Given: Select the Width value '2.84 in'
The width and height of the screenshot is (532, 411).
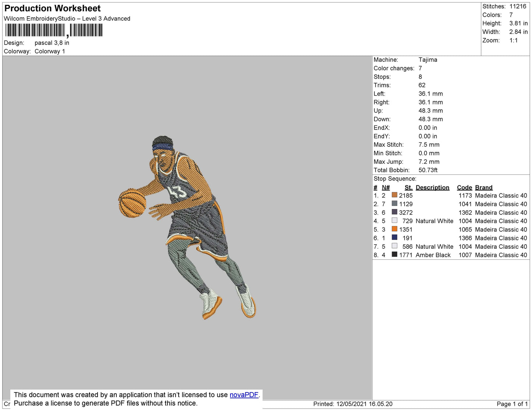Looking at the screenshot, I should click(518, 32).
